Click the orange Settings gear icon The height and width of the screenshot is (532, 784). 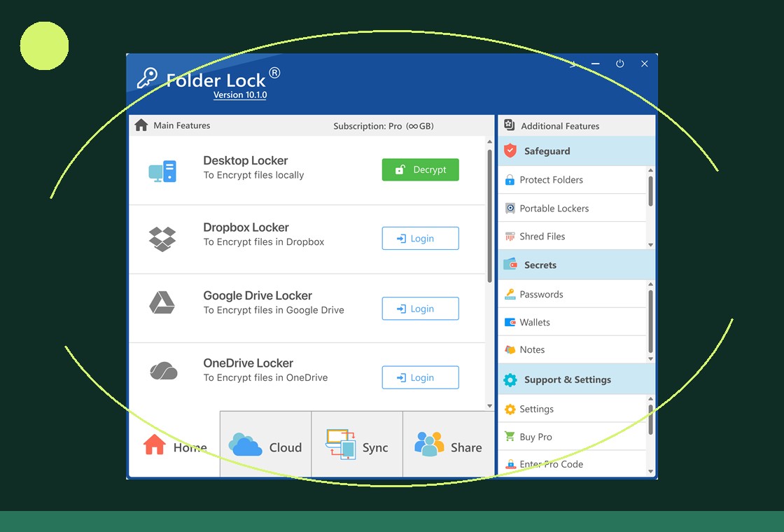click(510, 409)
